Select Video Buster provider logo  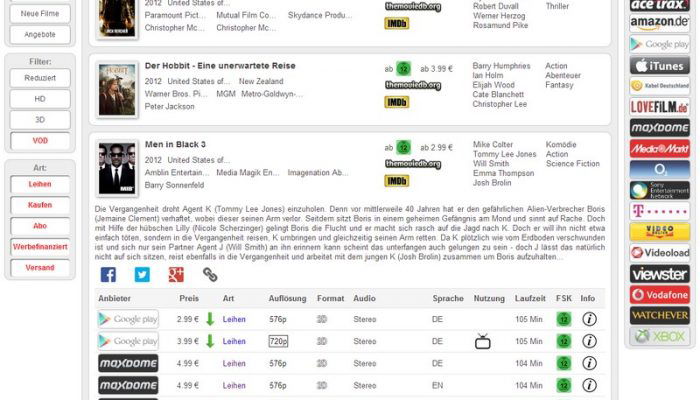(660, 232)
